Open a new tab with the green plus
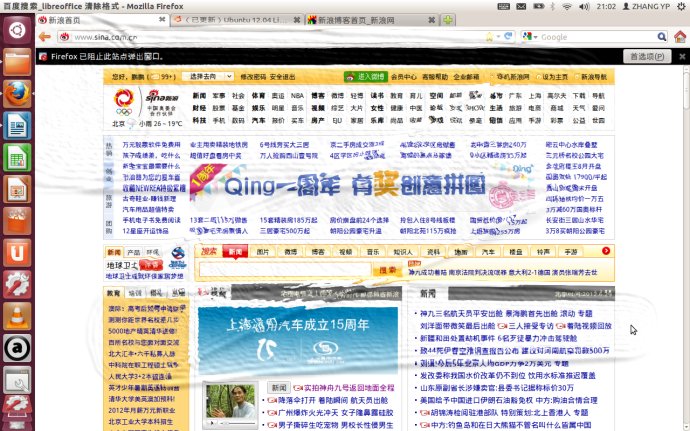Viewport: 690px width, 431px height. coord(448,20)
